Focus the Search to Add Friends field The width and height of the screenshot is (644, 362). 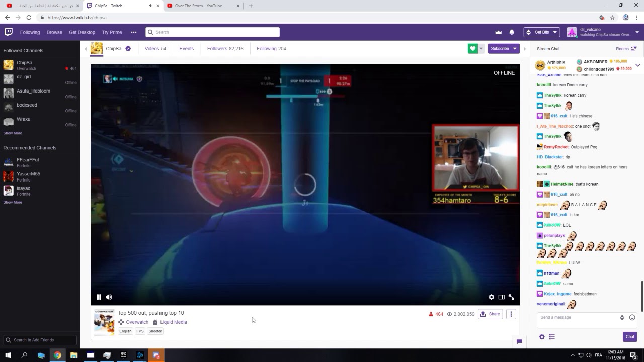click(40, 340)
